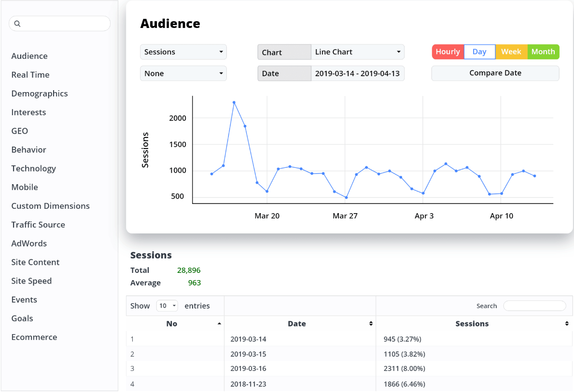Go to Site Content

pos(35,262)
